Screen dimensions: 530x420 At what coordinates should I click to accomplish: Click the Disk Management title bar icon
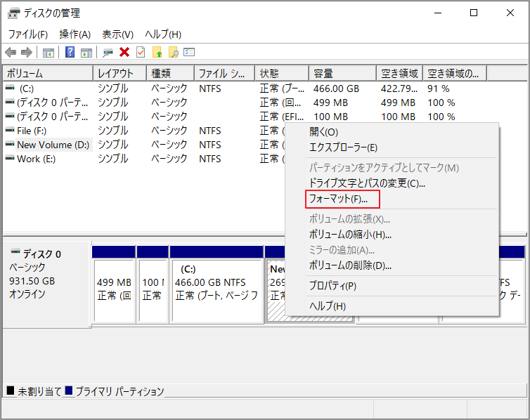click(x=13, y=13)
